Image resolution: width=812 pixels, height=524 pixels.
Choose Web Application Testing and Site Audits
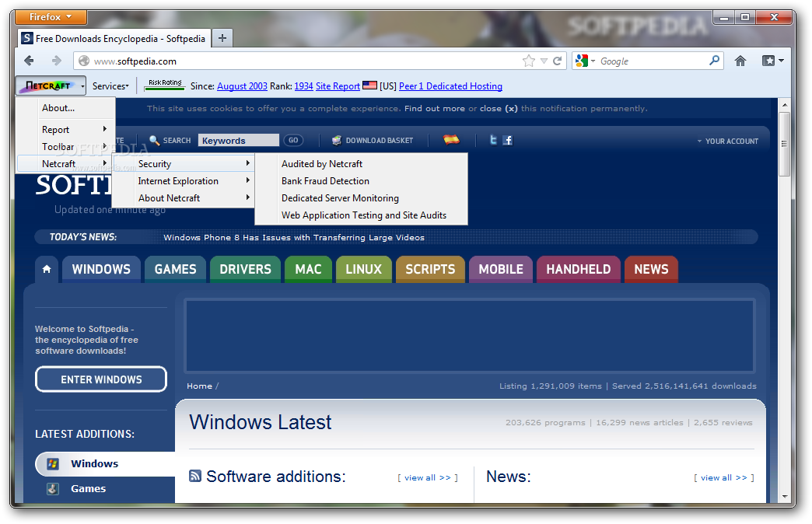362,215
